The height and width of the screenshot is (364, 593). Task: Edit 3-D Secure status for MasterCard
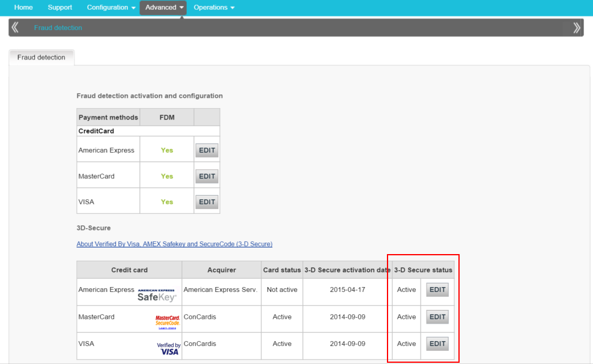(437, 317)
